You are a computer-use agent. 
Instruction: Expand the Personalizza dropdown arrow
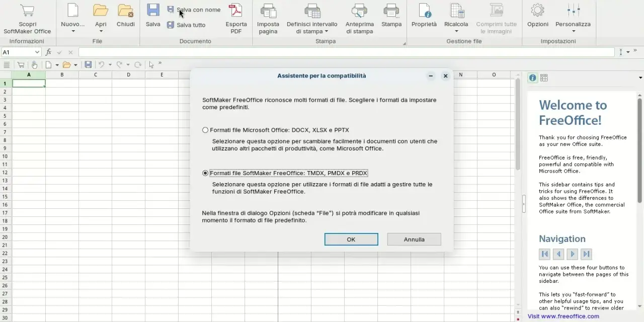(x=573, y=31)
